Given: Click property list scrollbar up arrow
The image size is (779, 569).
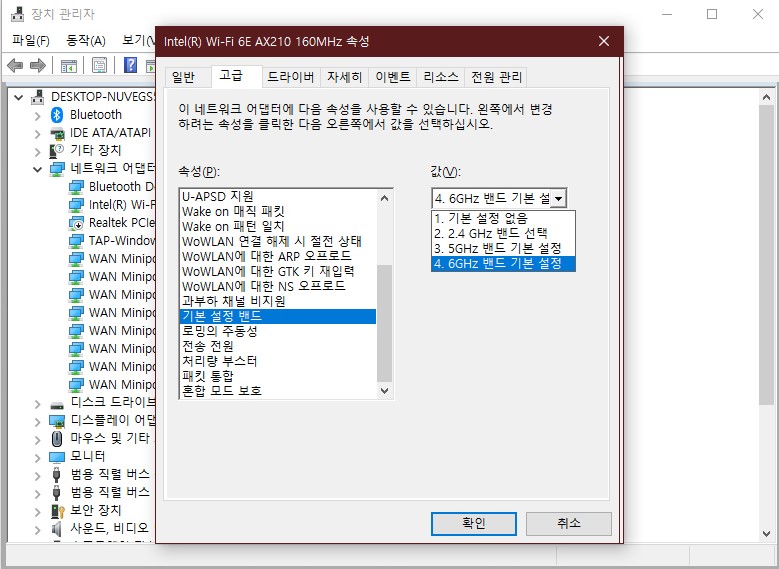Looking at the screenshot, I should (384, 198).
